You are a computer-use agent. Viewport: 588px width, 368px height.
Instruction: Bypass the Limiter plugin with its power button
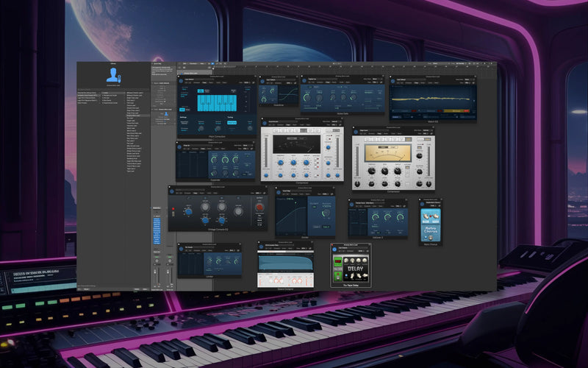click(181, 248)
